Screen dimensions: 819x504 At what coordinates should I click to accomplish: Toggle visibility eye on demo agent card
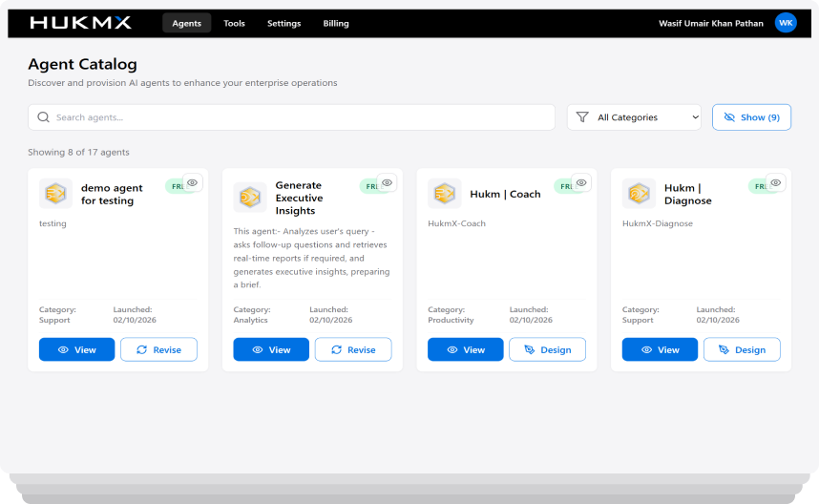(x=193, y=182)
